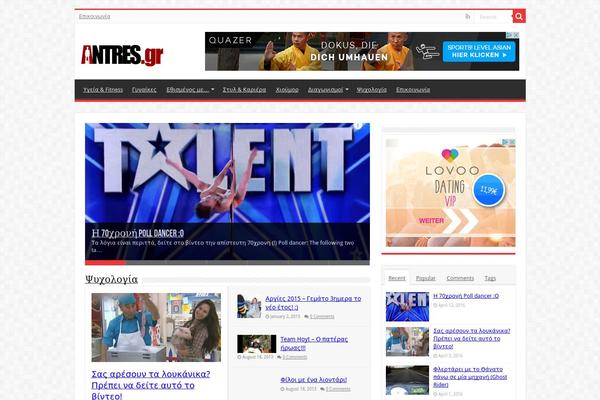Open comments link under Φίλοι με ένα λιοντάρι
The width and height of the screenshot is (600, 400).
click(x=338, y=389)
